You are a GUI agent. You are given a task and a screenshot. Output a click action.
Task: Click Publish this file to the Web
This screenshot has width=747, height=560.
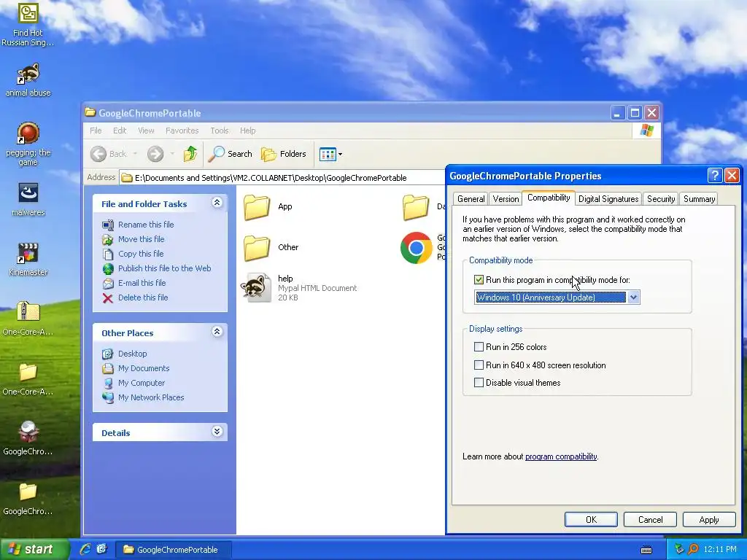click(x=164, y=268)
